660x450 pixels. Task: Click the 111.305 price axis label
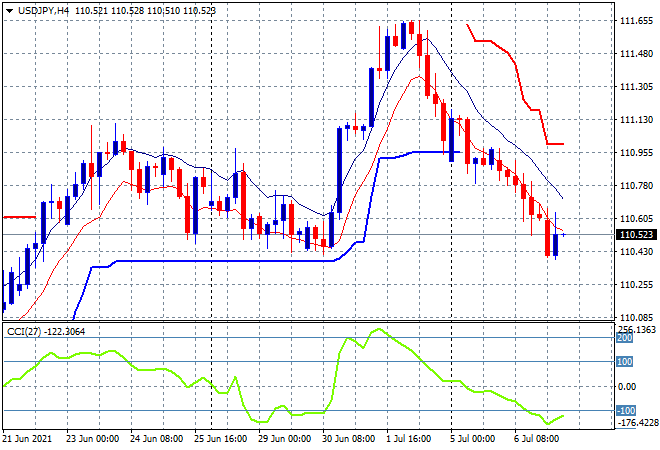[x=636, y=87]
